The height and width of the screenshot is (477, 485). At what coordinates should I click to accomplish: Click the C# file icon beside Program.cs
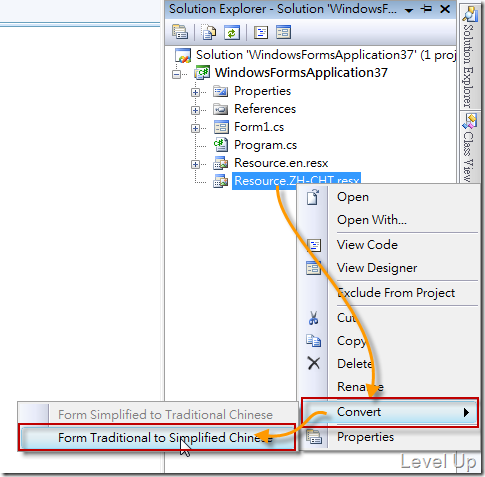point(221,145)
